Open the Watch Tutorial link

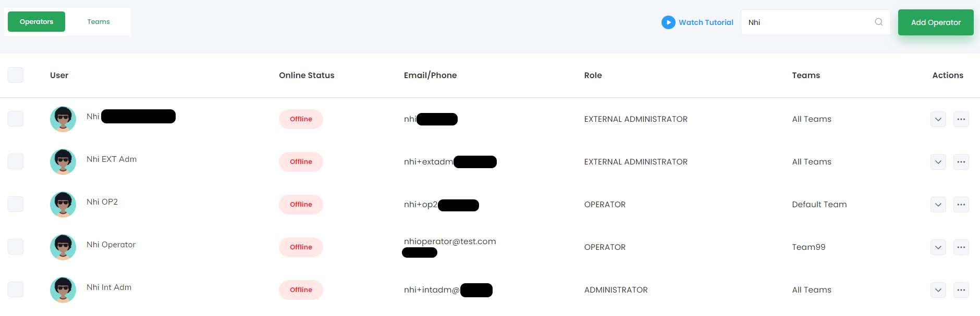point(706,22)
